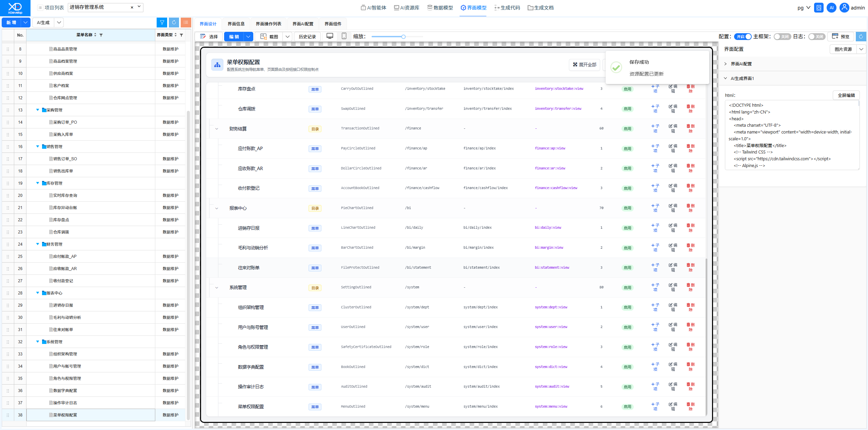Click the blue document icon beside pg
This screenshot has height=430, width=868.
coord(819,7)
